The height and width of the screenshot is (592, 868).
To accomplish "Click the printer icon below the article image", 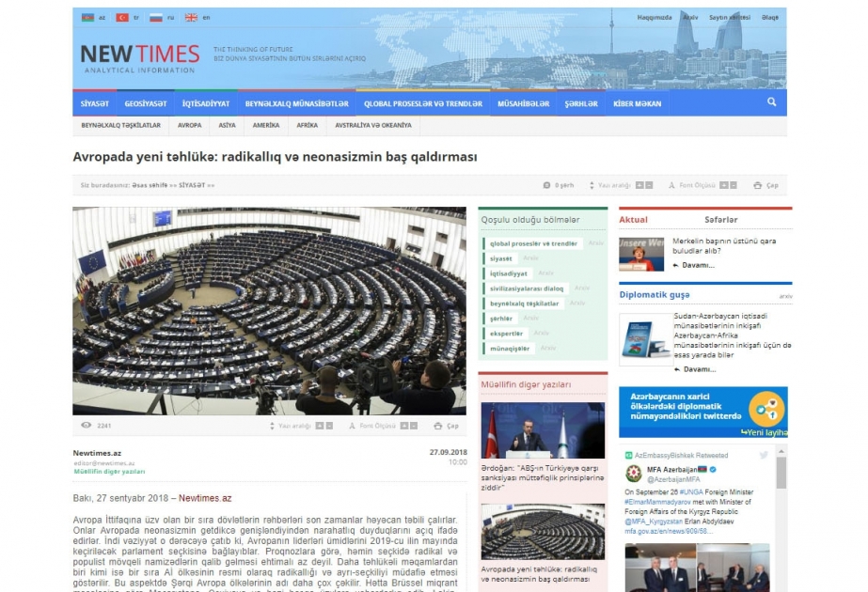I will coord(438,426).
